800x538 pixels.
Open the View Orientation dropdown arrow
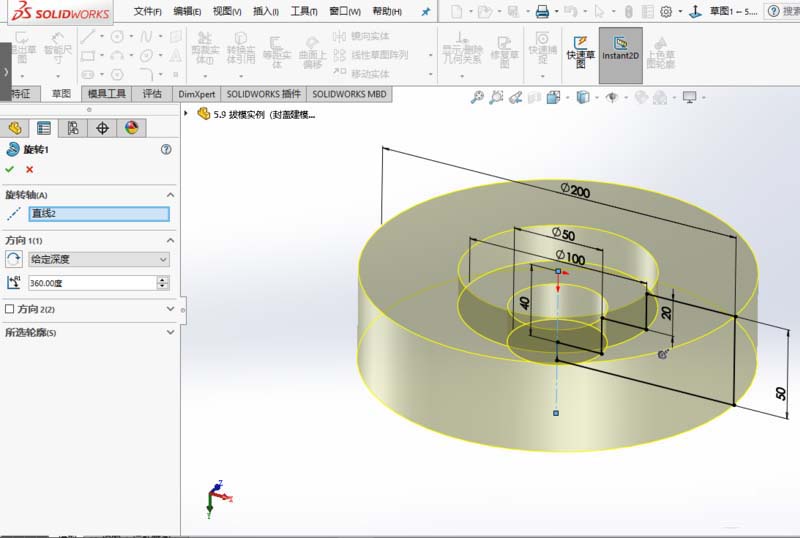pyautogui.click(x=567, y=97)
